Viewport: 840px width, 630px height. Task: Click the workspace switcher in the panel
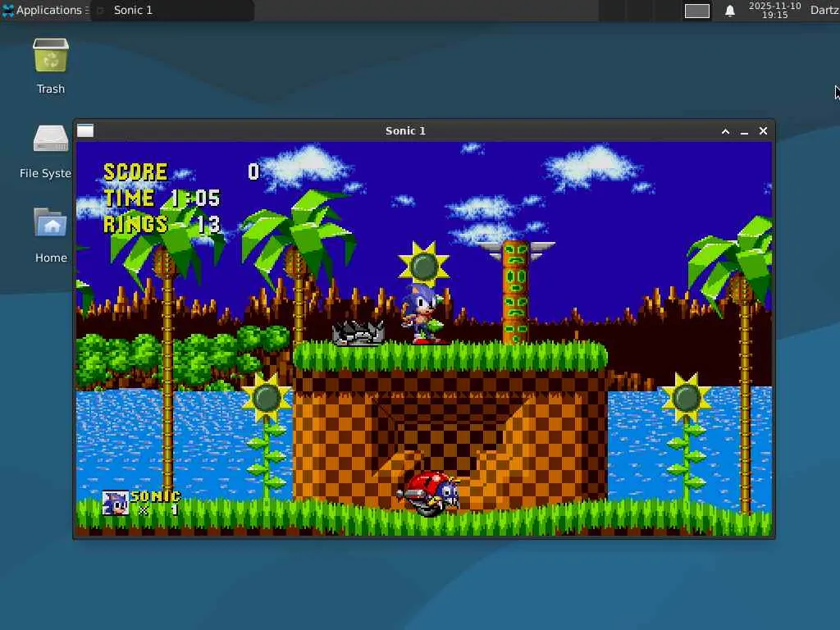(697, 11)
